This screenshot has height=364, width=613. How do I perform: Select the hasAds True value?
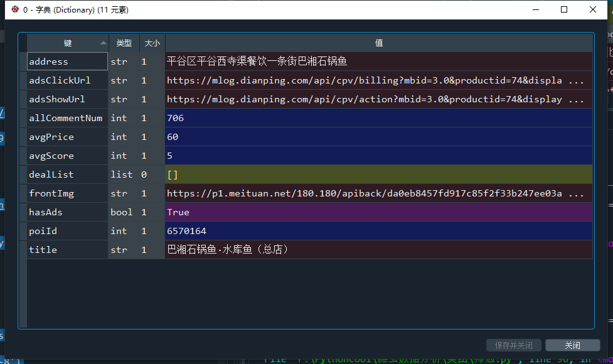click(x=379, y=212)
